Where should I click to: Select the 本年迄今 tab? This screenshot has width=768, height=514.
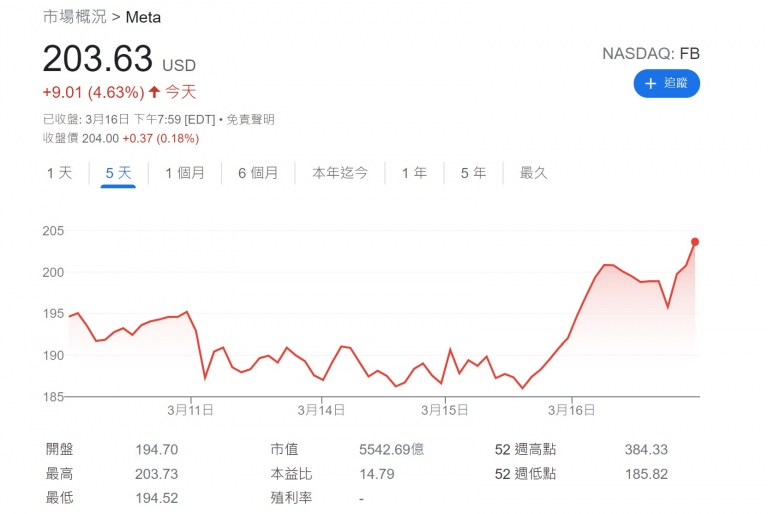pyautogui.click(x=340, y=173)
